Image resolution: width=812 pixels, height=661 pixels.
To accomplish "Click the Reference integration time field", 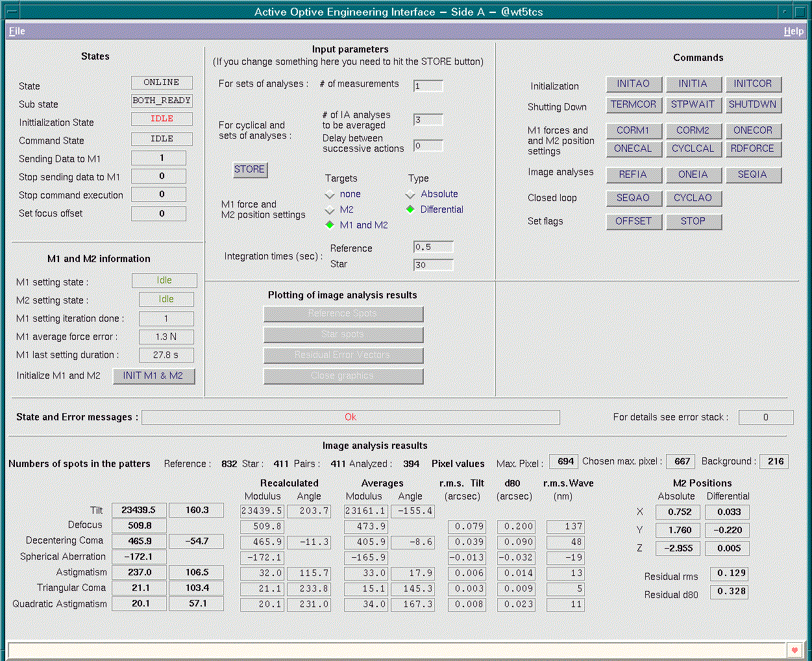I will 434,247.
